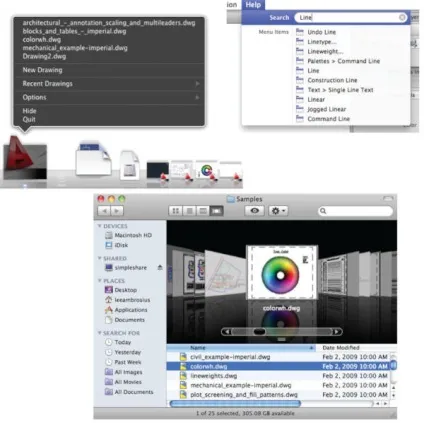Clear the Help search text
The width and height of the screenshot is (424, 423).
[x=402, y=17]
